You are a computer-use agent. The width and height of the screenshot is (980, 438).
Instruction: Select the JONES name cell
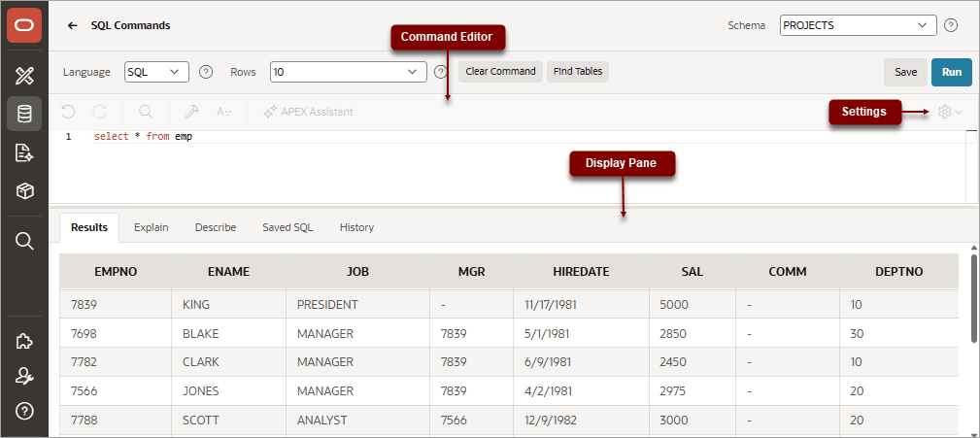(x=229, y=391)
